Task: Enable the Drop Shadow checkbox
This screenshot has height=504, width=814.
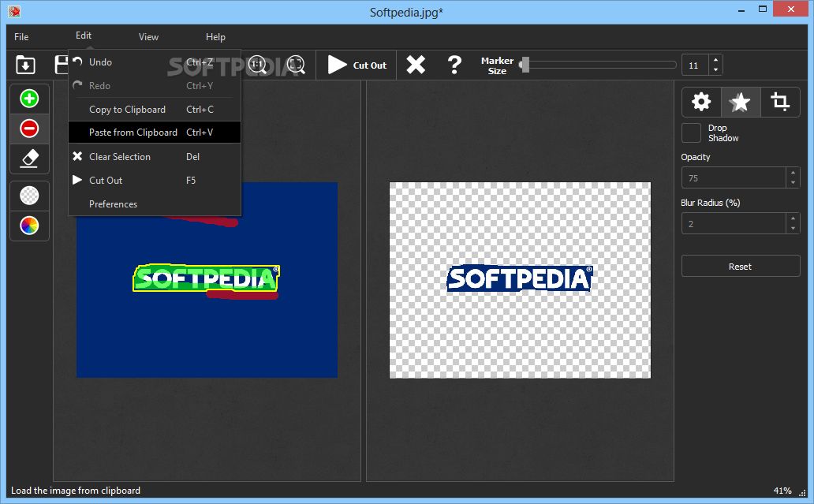Action: coord(691,133)
